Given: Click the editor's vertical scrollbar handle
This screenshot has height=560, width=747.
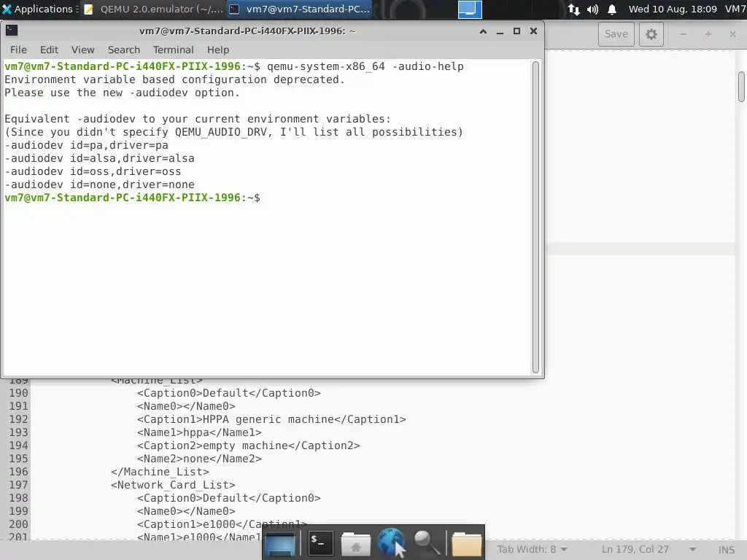Looking at the screenshot, I should tap(741, 87).
